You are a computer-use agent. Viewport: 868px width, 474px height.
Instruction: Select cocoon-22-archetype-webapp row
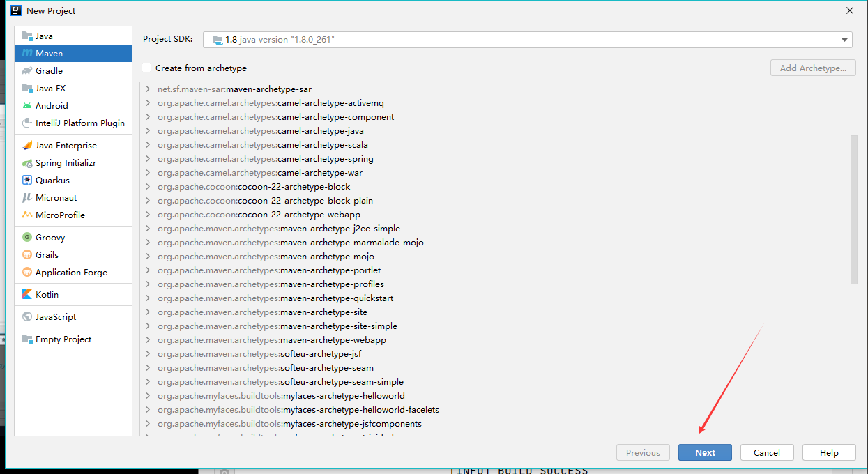click(494, 215)
